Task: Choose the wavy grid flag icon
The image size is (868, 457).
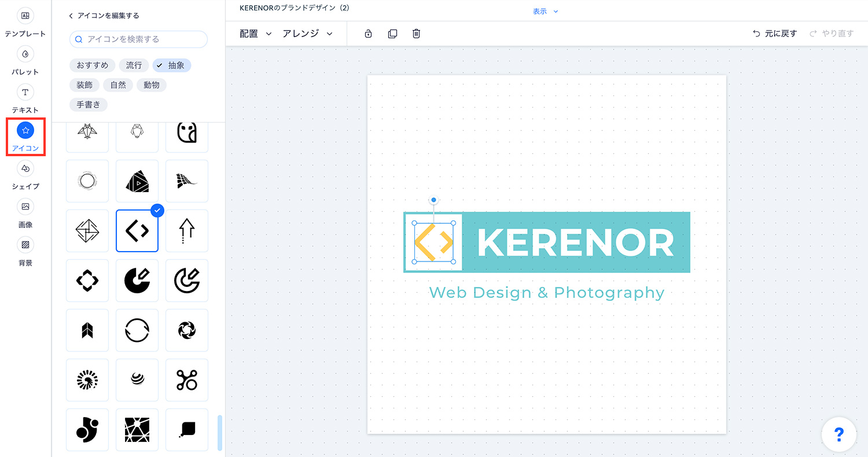Action: pos(187,181)
